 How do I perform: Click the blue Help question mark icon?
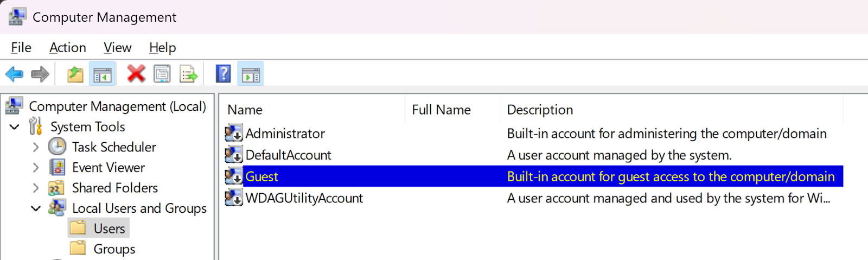point(223,73)
